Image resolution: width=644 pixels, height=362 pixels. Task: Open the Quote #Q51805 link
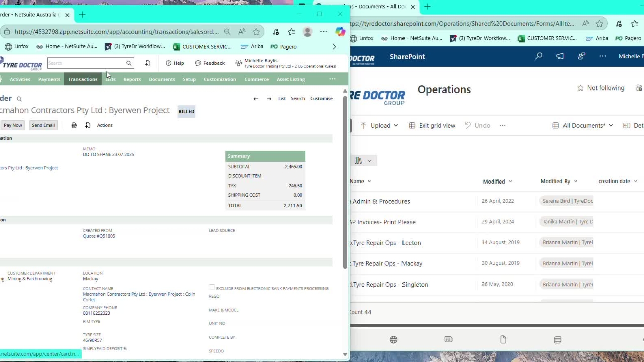[x=99, y=236]
